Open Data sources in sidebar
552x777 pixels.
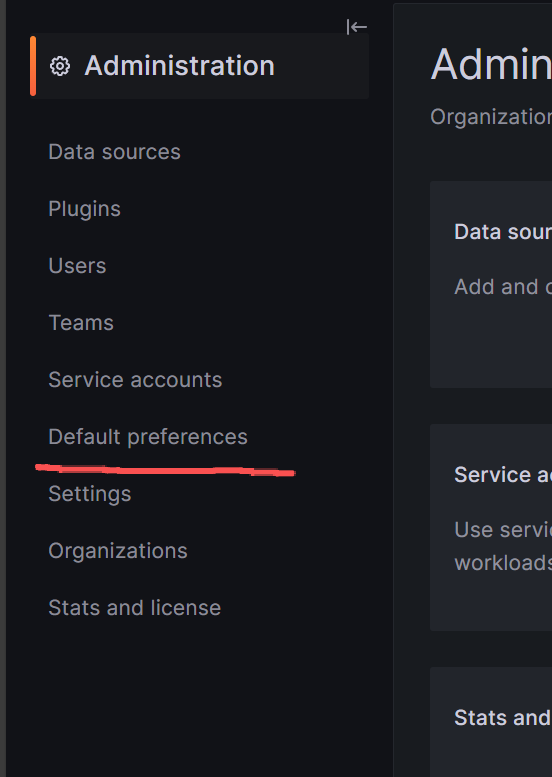click(x=114, y=152)
